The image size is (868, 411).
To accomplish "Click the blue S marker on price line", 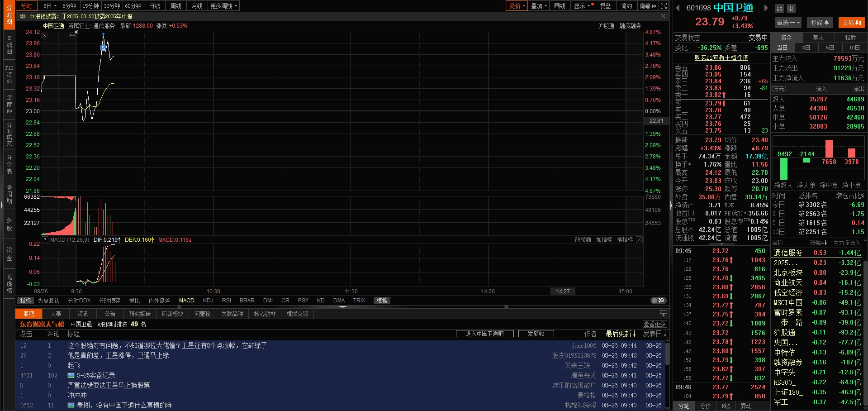I will (103, 48).
